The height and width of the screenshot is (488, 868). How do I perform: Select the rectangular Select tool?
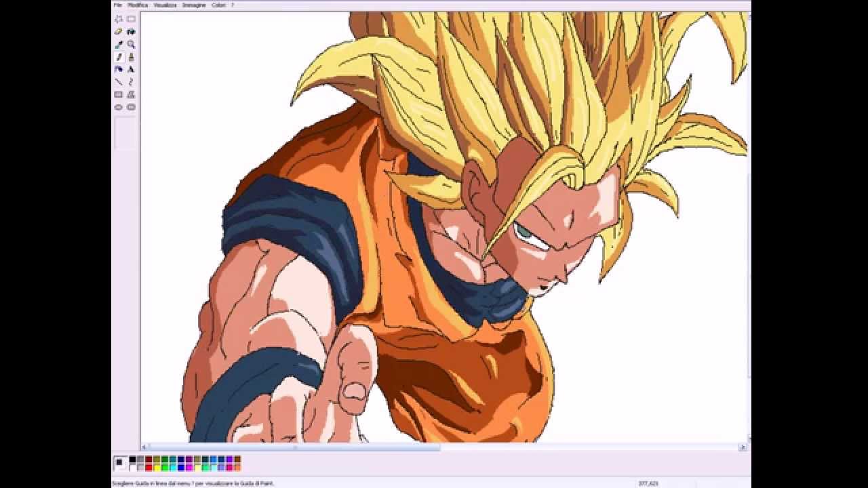tap(131, 19)
